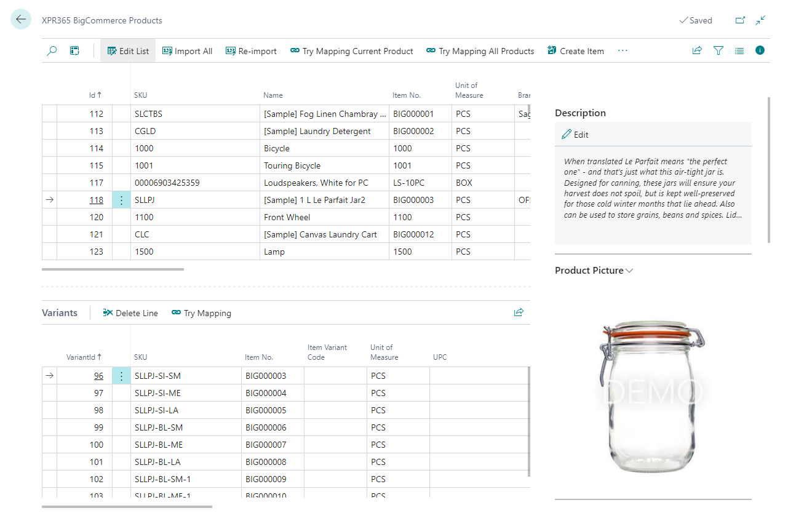The width and height of the screenshot is (812, 524).
Task: Select SKU 00006903425359 cell
Action: [196, 183]
